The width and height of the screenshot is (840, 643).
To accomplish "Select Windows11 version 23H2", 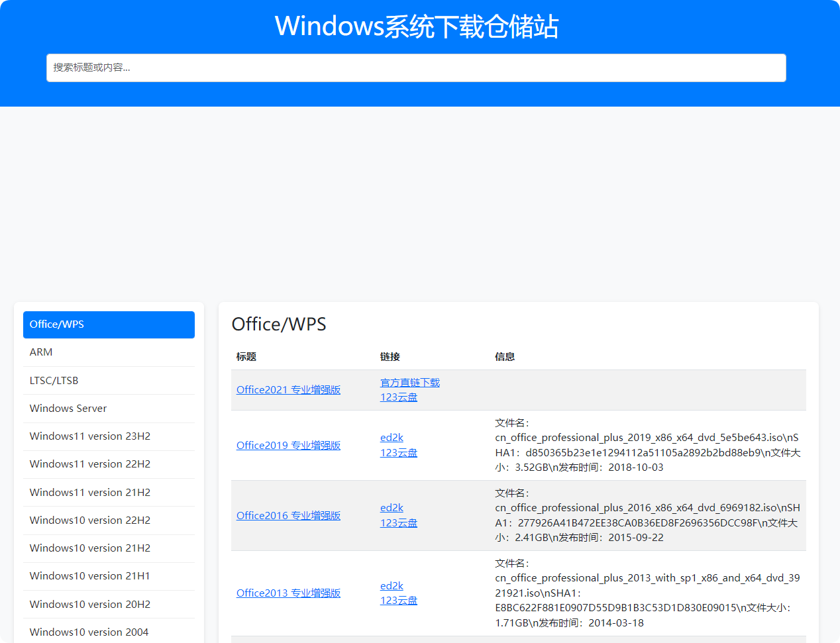I will point(109,436).
